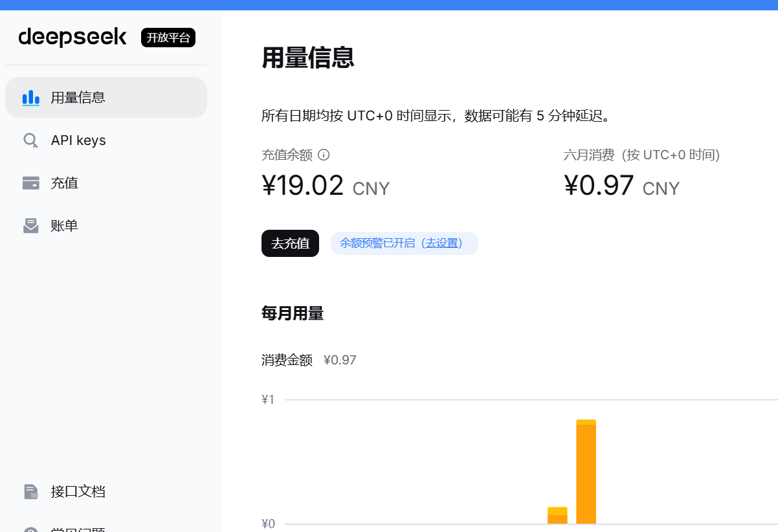Click the document icon beside 接口文档
This screenshot has width=778, height=532.
pyautogui.click(x=30, y=492)
